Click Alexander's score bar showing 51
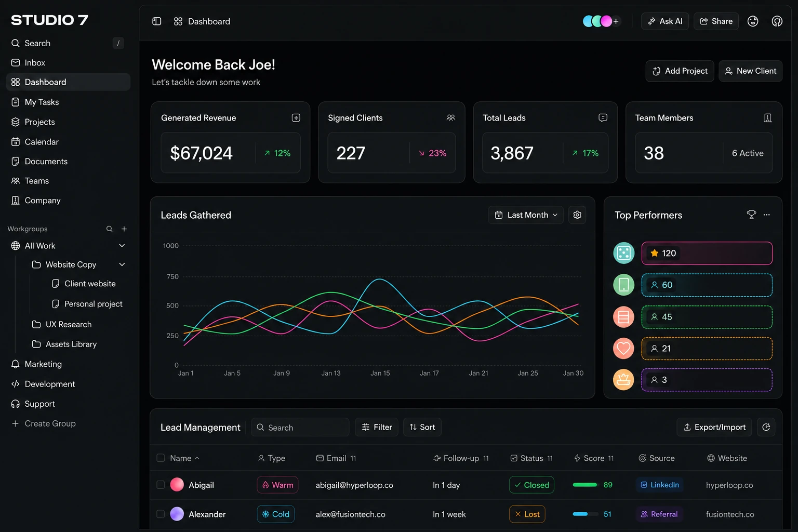This screenshot has width=798, height=532. tap(586, 514)
